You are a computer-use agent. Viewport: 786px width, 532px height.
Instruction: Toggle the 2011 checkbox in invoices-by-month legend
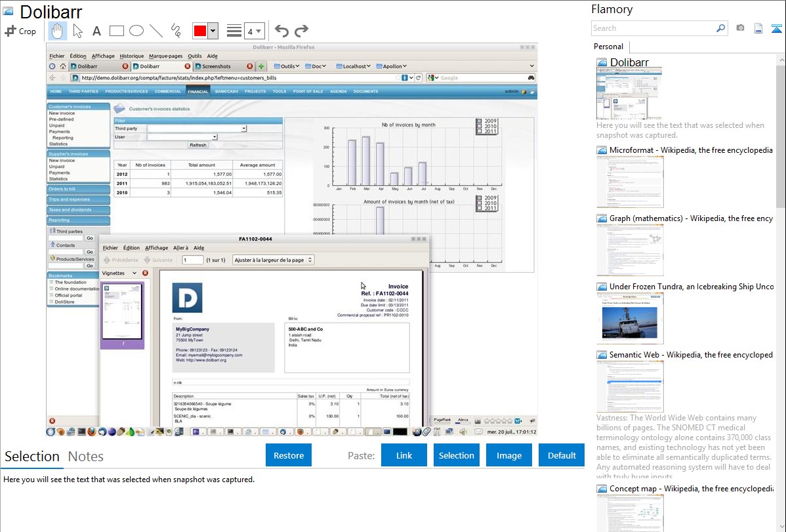[480, 131]
